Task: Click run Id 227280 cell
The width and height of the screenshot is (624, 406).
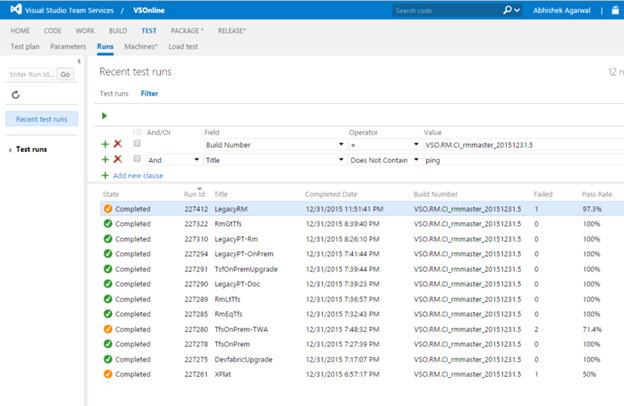Action: coord(196,329)
